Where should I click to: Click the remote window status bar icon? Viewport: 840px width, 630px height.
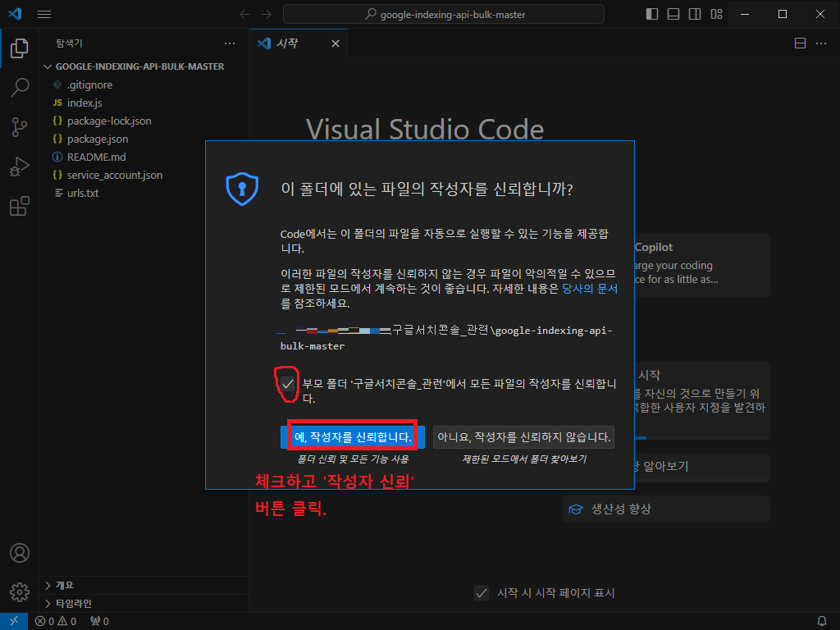pos(14,621)
